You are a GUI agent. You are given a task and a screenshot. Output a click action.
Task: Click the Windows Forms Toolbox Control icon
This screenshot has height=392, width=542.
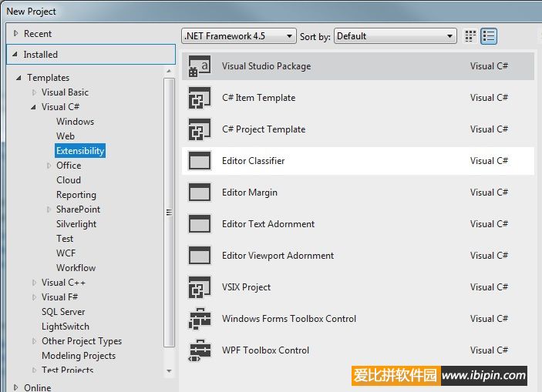click(200, 318)
